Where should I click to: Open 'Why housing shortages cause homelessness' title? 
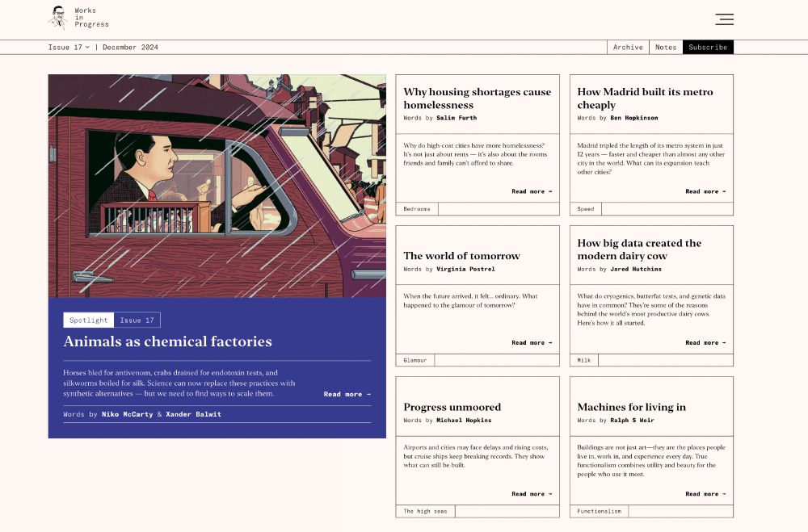(478, 98)
